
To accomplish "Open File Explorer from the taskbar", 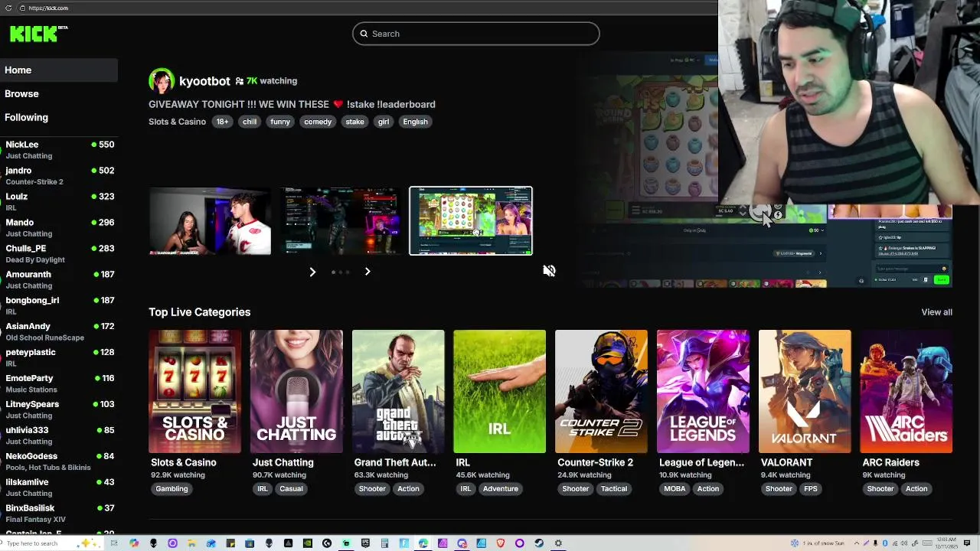I will coord(191,543).
